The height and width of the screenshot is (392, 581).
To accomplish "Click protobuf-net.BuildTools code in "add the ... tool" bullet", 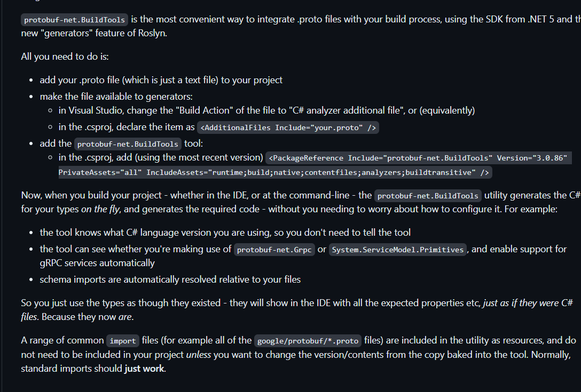I will (128, 144).
